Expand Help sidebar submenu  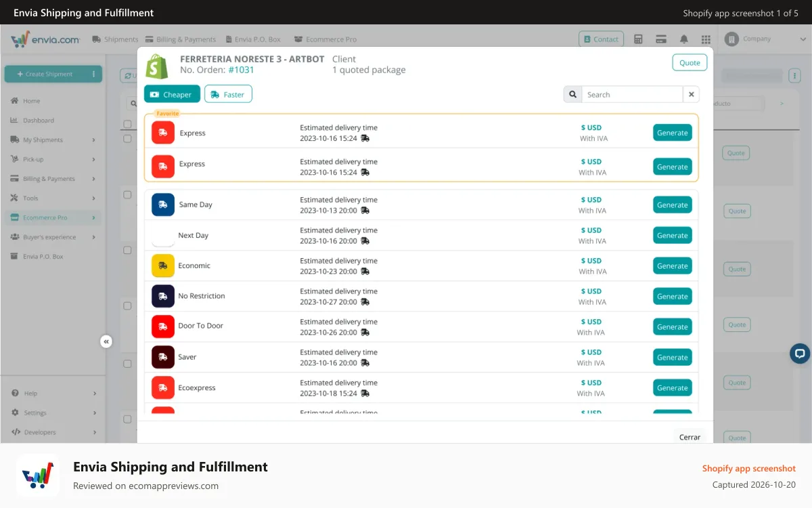[x=94, y=394]
